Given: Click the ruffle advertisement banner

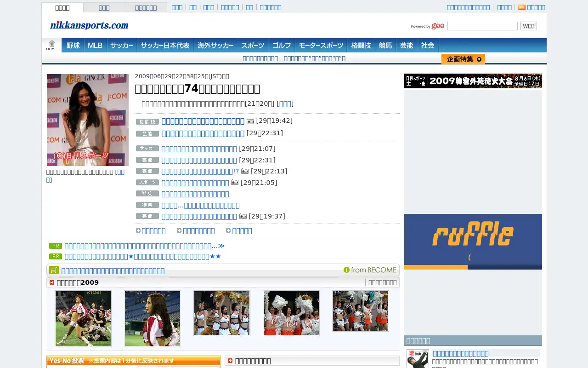Looking at the screenshot, I should pyautogui.click(x=473, y=241).
